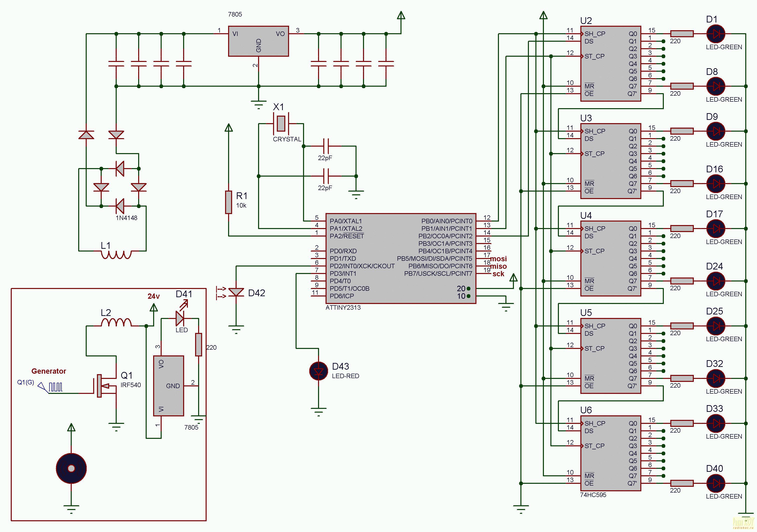Click the L1 inductor coil
Image resolution: width=757 pixels, height=532 pixels.
[x=116, y=255]
